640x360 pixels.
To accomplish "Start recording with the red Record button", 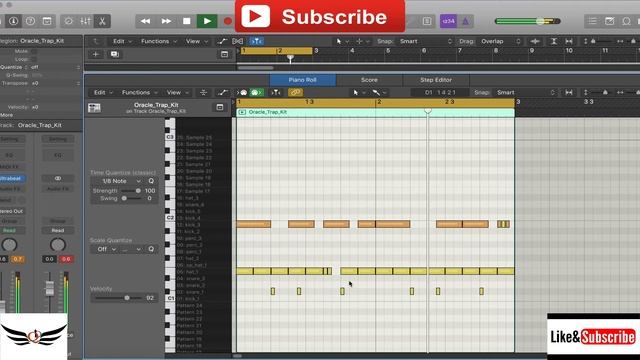I will 227,21.
